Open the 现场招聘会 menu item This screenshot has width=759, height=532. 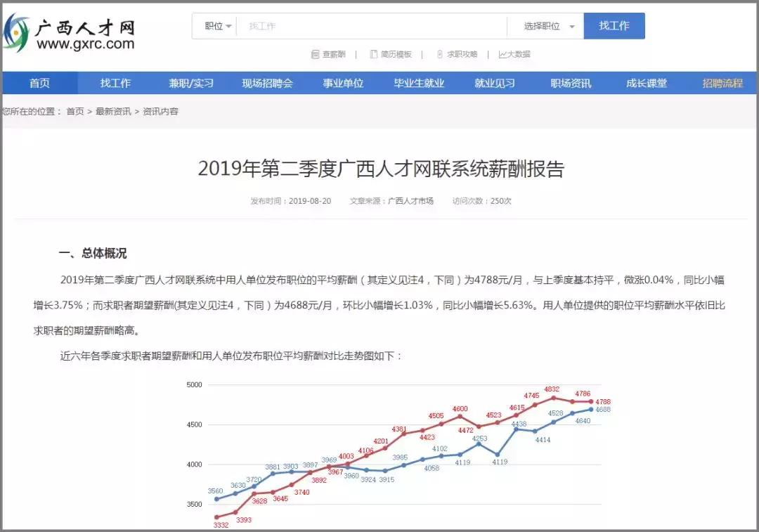coord(267,82)
